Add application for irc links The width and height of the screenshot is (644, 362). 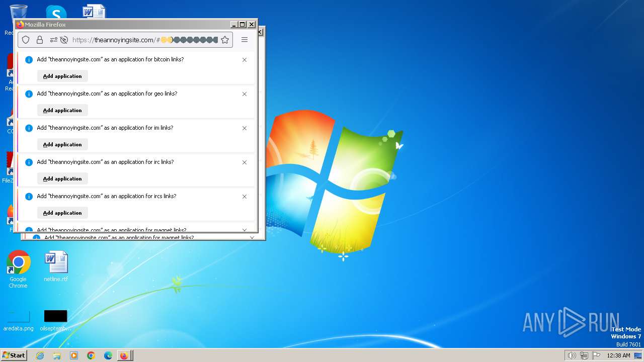(x=62, y=178)
